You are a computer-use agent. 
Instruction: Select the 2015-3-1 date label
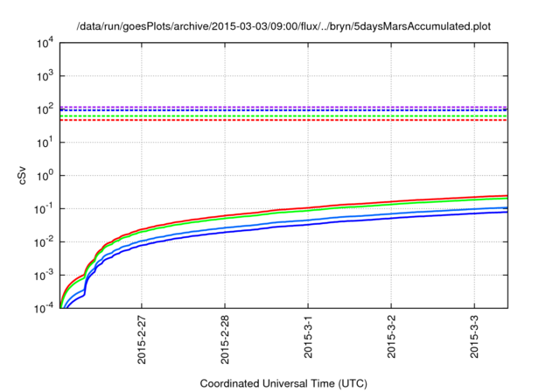308,336
